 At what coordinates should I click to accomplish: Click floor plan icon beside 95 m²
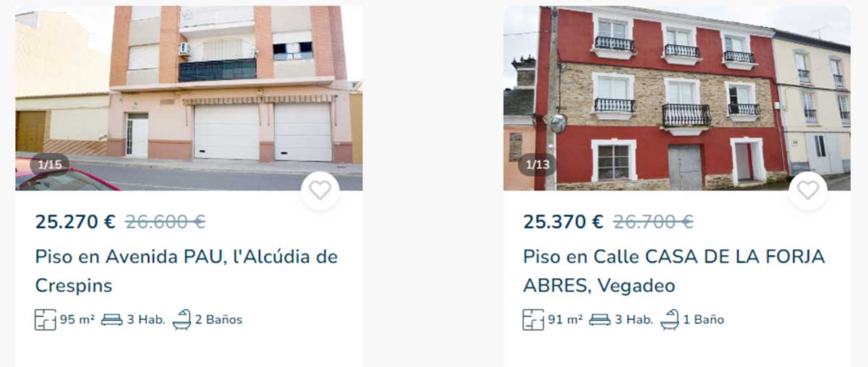point(45,319)
